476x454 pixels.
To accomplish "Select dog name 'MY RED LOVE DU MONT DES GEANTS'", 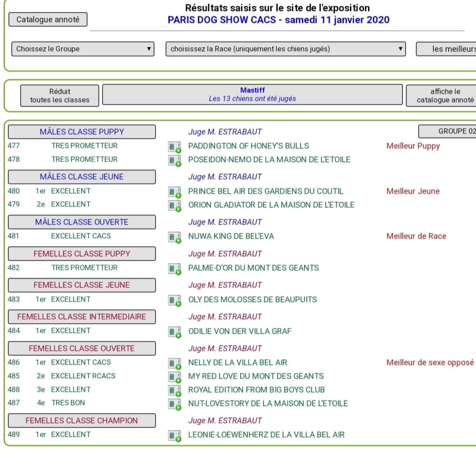I will point(256,376).
